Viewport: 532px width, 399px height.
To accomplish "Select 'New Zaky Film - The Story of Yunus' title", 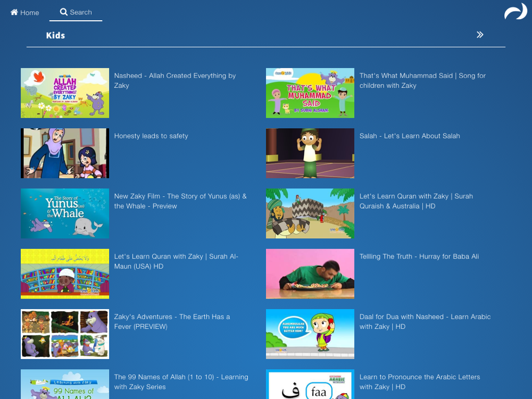I will click(180, 201).
